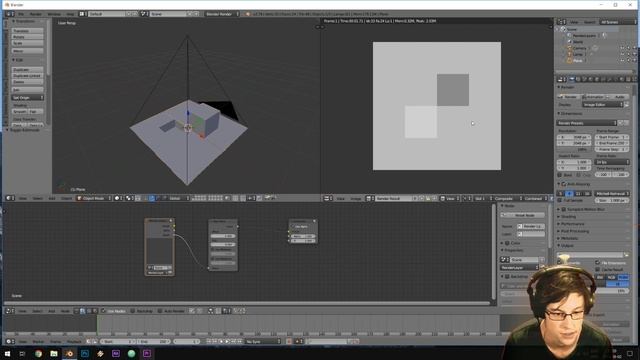Click the Camera object icon in outliner
640x360 pixels.
(569, 48)
